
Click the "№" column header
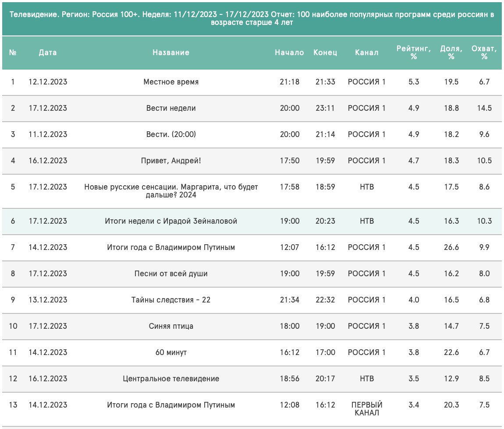click(13, 53)
